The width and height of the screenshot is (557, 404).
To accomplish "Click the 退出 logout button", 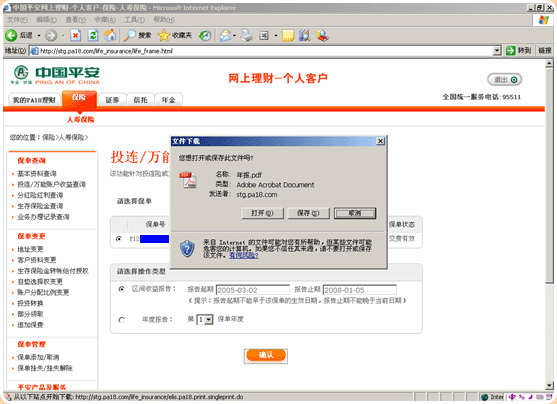I will point(505,80).
